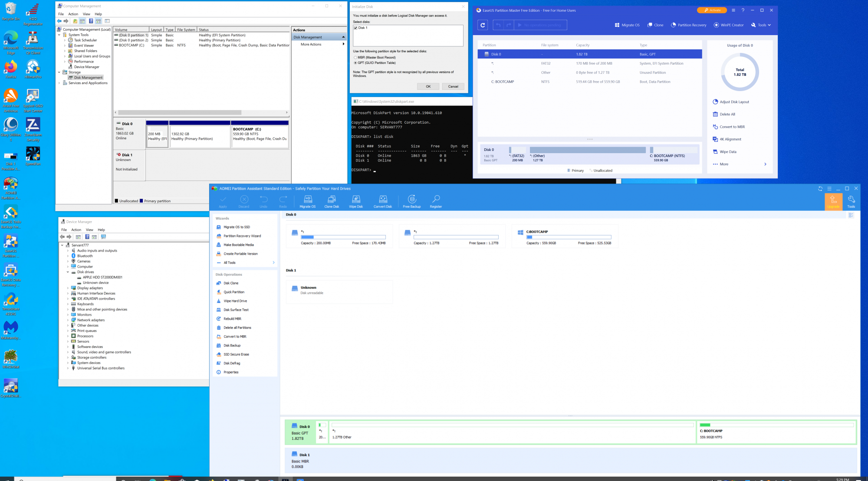
Task: Click EaseUS refresh icon button
Action: click(x=483, y=25)
